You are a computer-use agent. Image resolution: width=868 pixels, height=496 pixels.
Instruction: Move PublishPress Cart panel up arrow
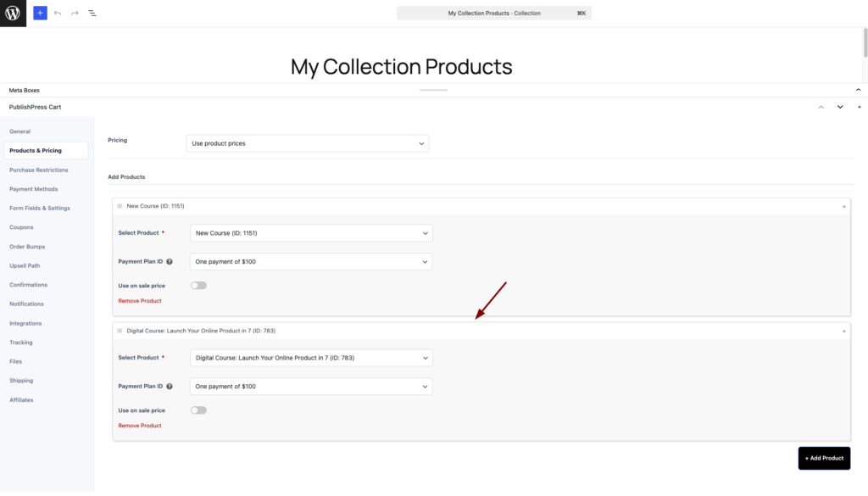821,107
